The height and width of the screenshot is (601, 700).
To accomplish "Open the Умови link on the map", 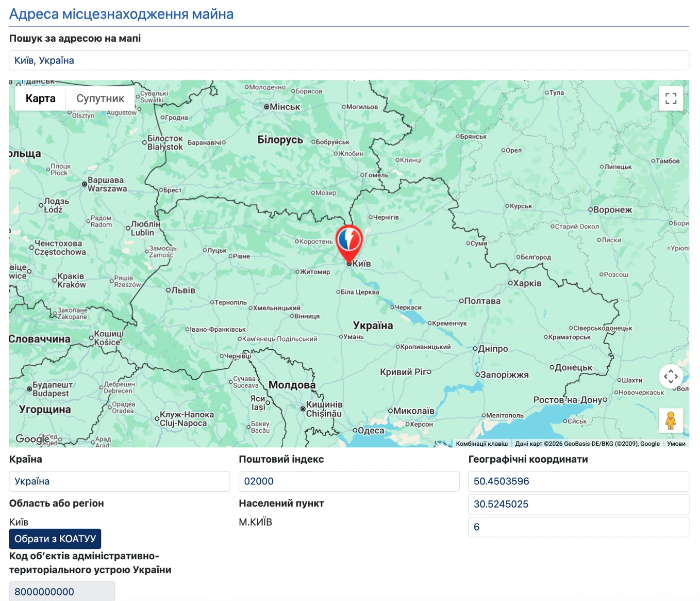I will 676,444.
